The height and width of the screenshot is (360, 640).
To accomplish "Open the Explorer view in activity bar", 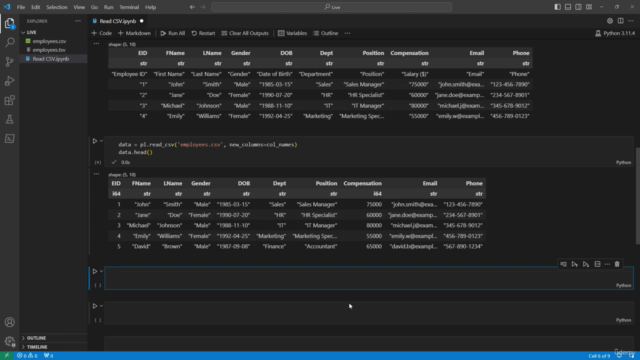I will click(9, 23).
